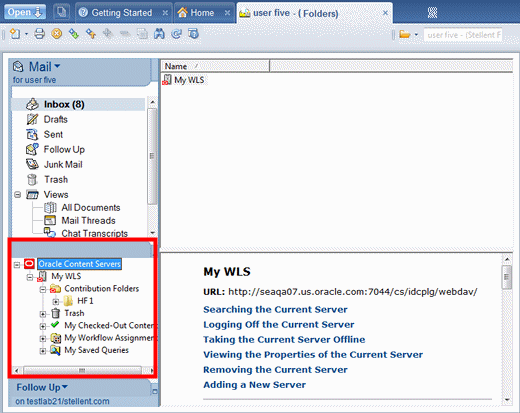The height and width of the screenshot is (413, 520).
Task: Open the Chat Transcripts view
Action: pos(94,233)
